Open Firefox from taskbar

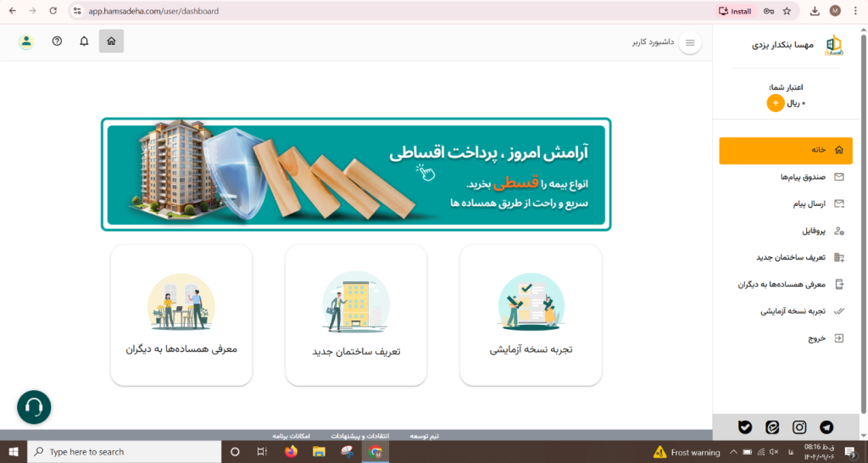click(291, 452)
